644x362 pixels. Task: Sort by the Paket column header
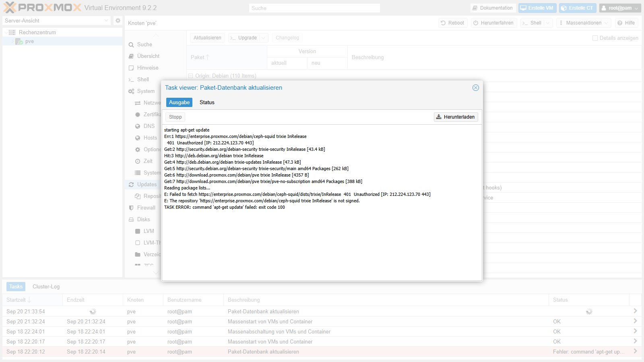pyautogui.click(x=227, y=57)
